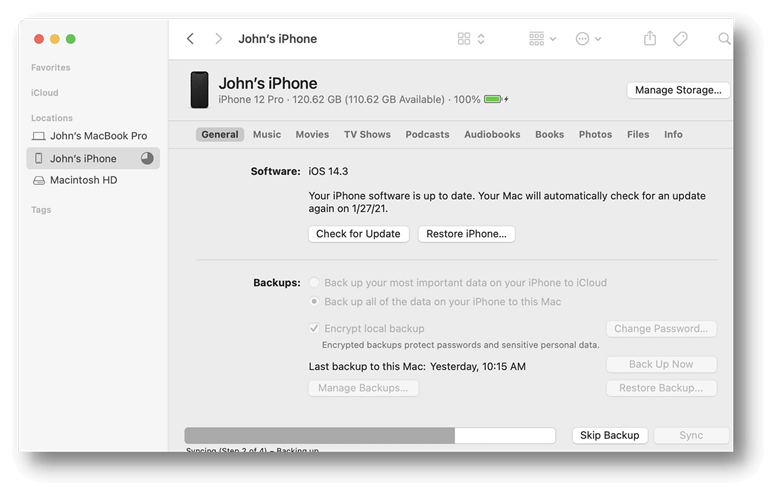Switch to the Photos tab

596,135
